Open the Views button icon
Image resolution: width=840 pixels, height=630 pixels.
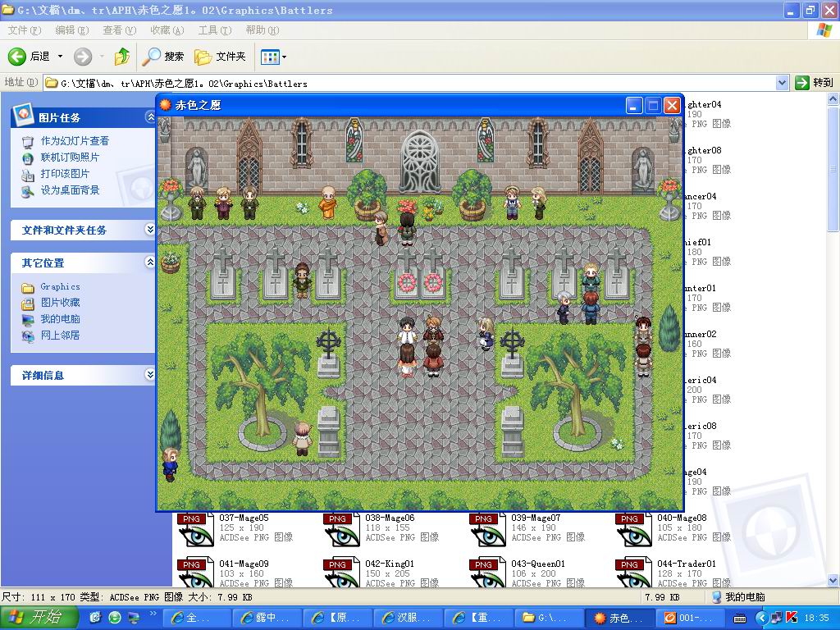269,57
